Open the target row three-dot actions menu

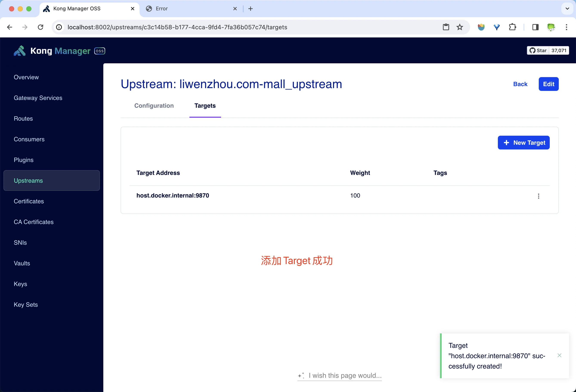[538, 196]
